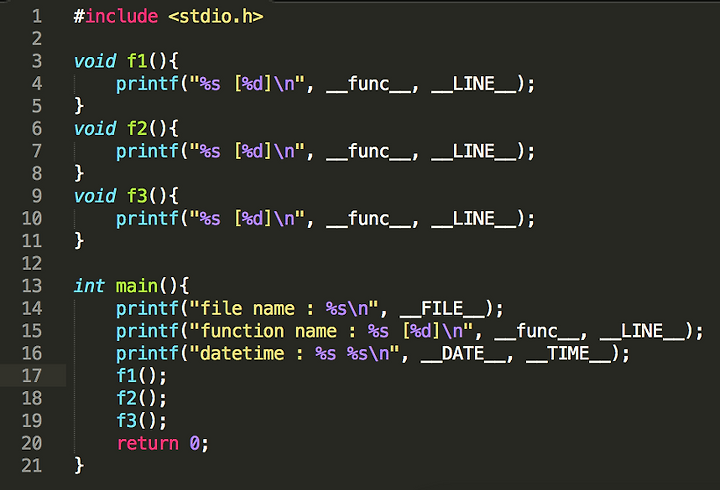This screenshot has width=720, height=490.
Task: Click line number 1 in the gutter
Action: pos(37,17)
